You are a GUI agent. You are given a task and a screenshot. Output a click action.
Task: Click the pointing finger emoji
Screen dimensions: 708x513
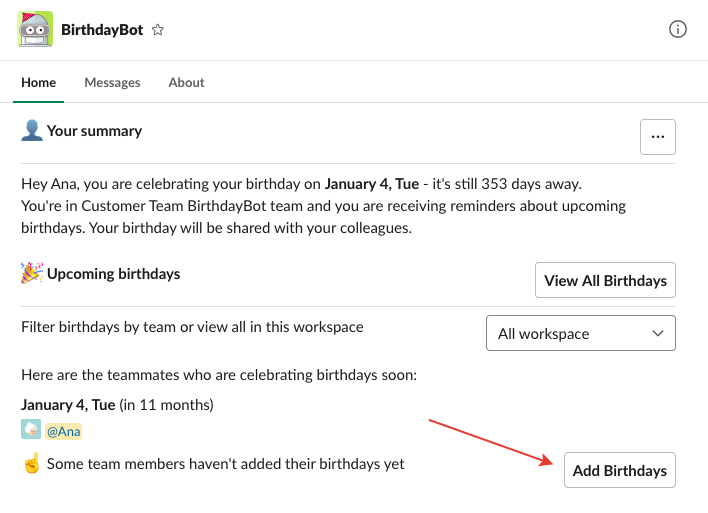(31, 464)
